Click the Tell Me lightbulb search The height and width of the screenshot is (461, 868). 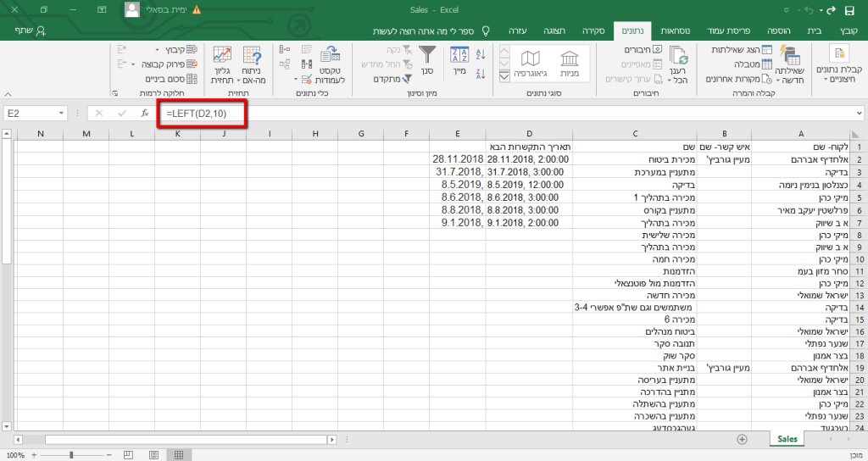tap(486, 31)
